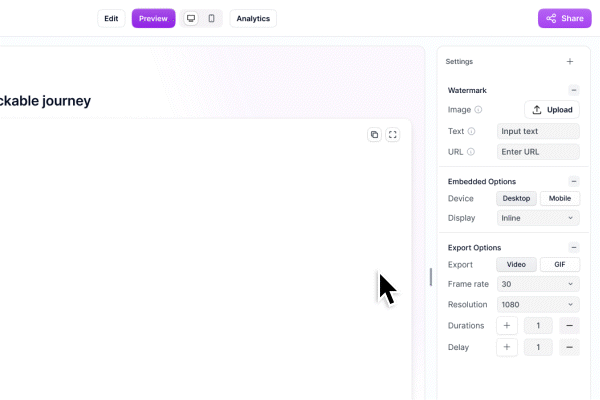
Task: Click the mobile view icon in top toolbar
Action: coord(211,18)
